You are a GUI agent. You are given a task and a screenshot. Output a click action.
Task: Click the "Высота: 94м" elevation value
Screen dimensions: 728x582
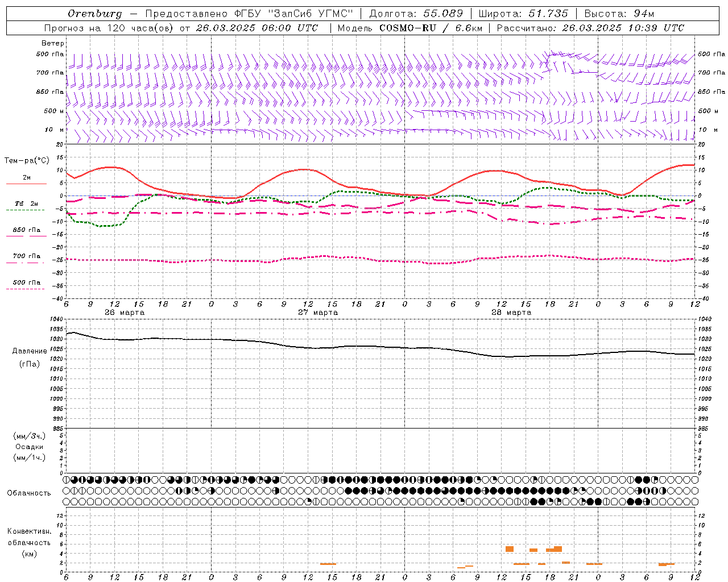pos(619,14)
